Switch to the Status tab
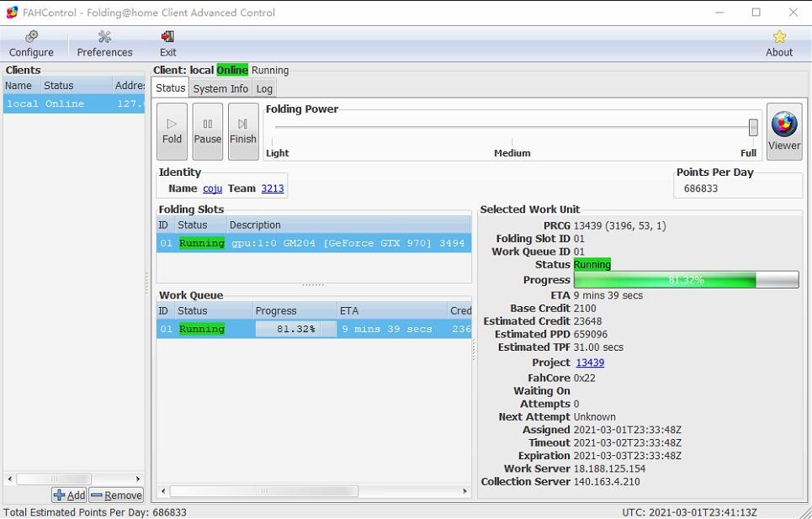The image size is (812, 519). [170, 88]
